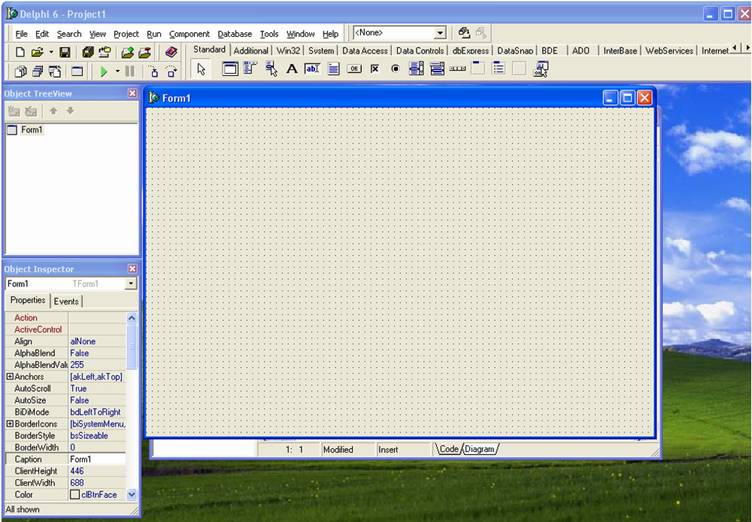Viewport: 752px width, 522px height.
Task: Click the Save file toolbar icon
Action: pos(65,52)
